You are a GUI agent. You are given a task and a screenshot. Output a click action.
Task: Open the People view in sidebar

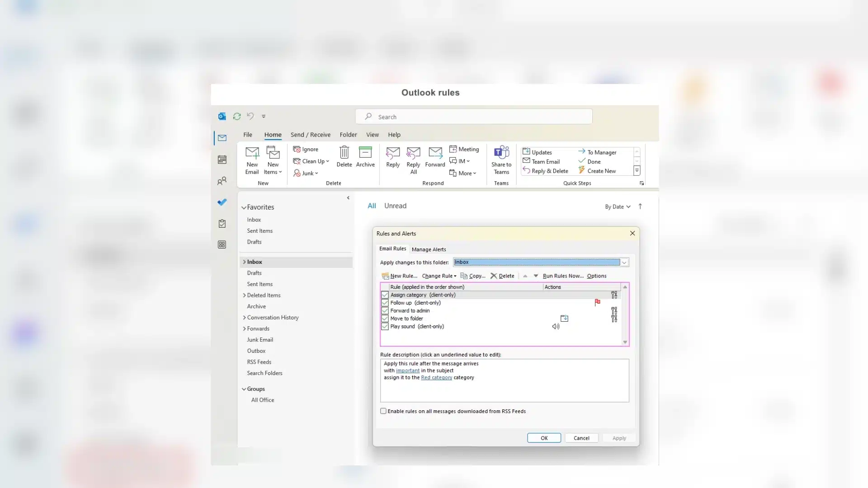[x=222, y=181]
